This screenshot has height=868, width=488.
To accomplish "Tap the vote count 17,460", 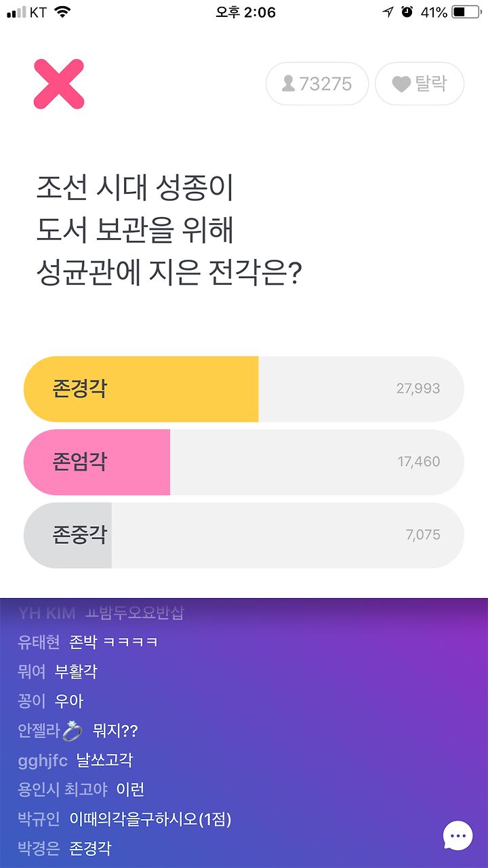I will point(419,462).
